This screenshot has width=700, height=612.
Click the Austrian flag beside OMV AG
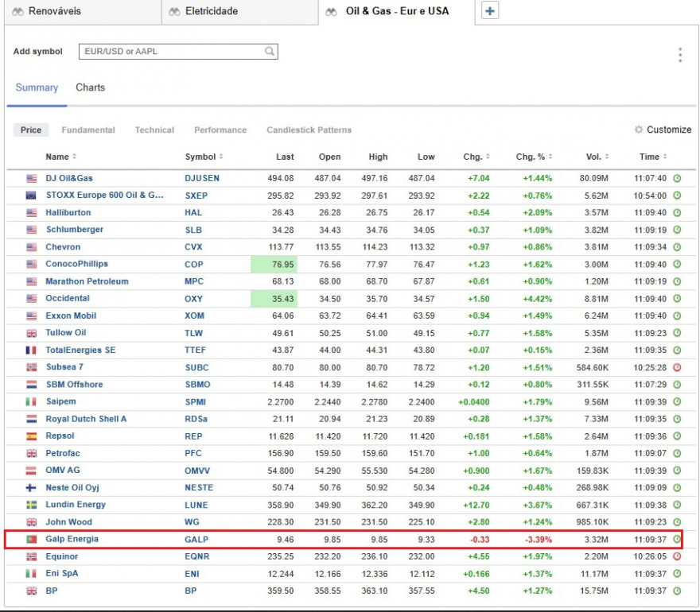coord(31,471)
